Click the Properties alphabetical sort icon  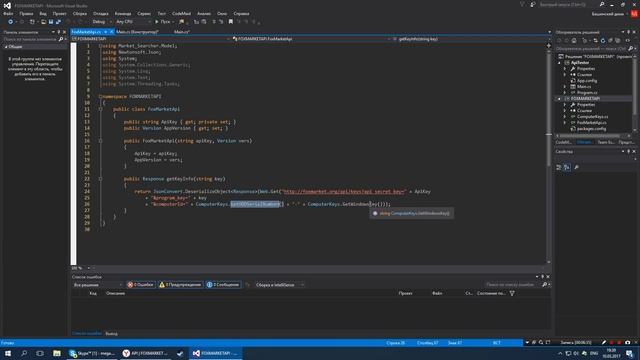click(567, 167)
